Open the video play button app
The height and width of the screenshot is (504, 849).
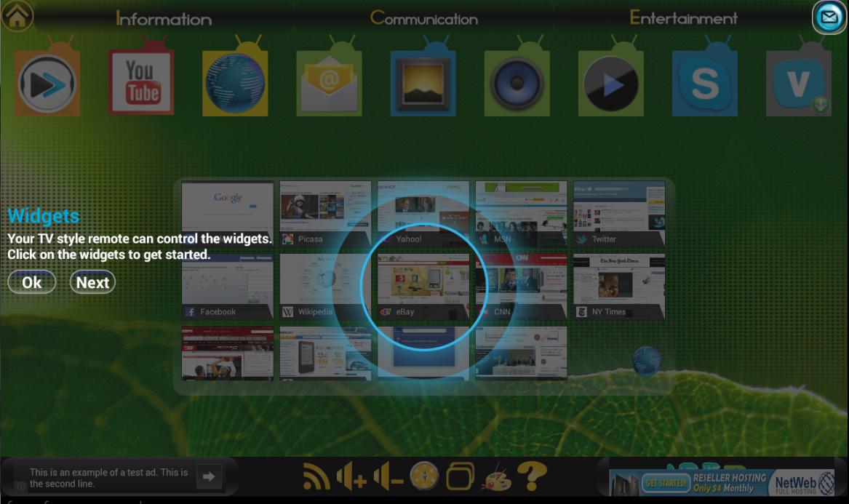pyautogui.click(x=611, y=84)
